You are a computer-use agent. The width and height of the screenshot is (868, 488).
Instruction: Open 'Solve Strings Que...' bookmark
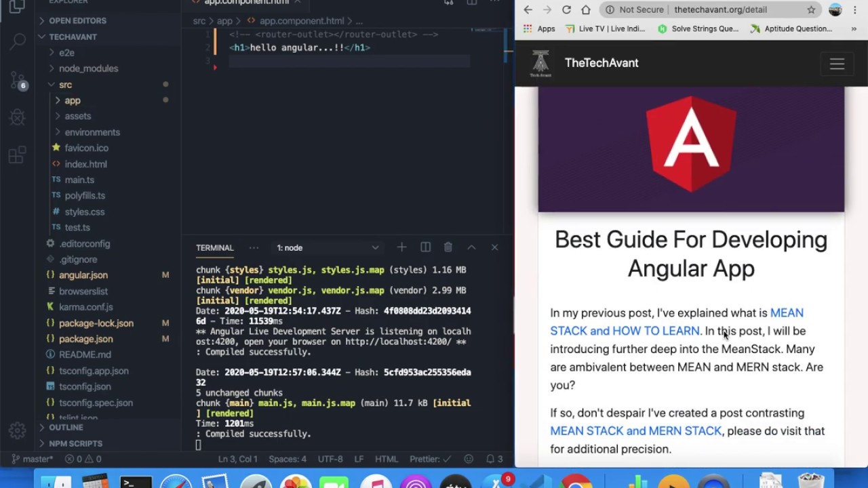click(x=698, y=28)
